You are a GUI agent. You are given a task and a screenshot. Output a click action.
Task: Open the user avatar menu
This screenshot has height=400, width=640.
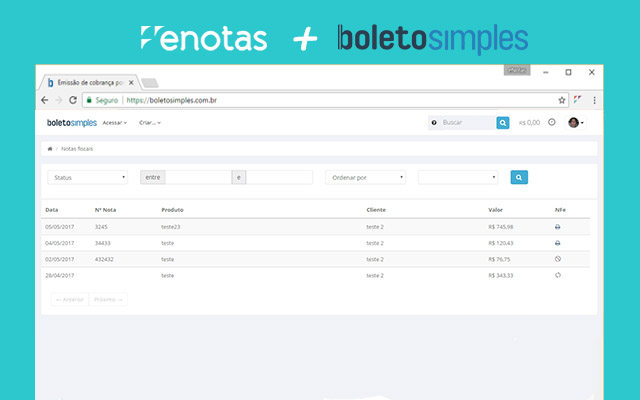[576, 122]
